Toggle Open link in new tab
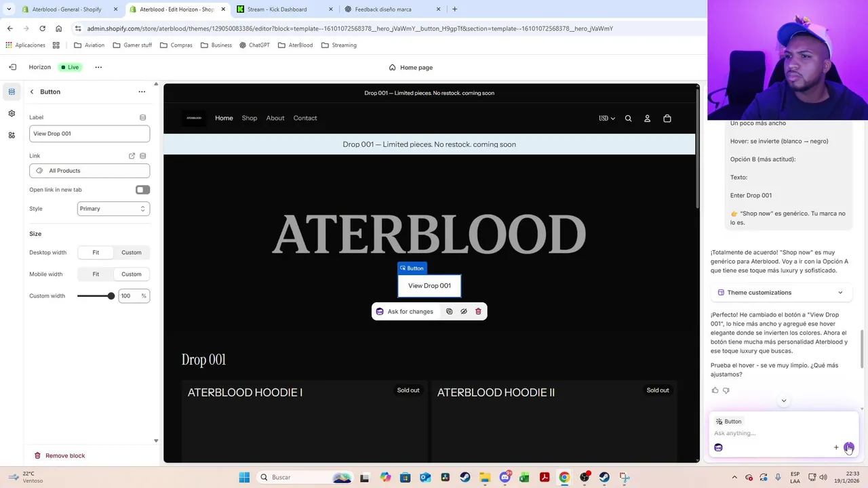Viewport: 868px width, 488px height. point(142,190)
